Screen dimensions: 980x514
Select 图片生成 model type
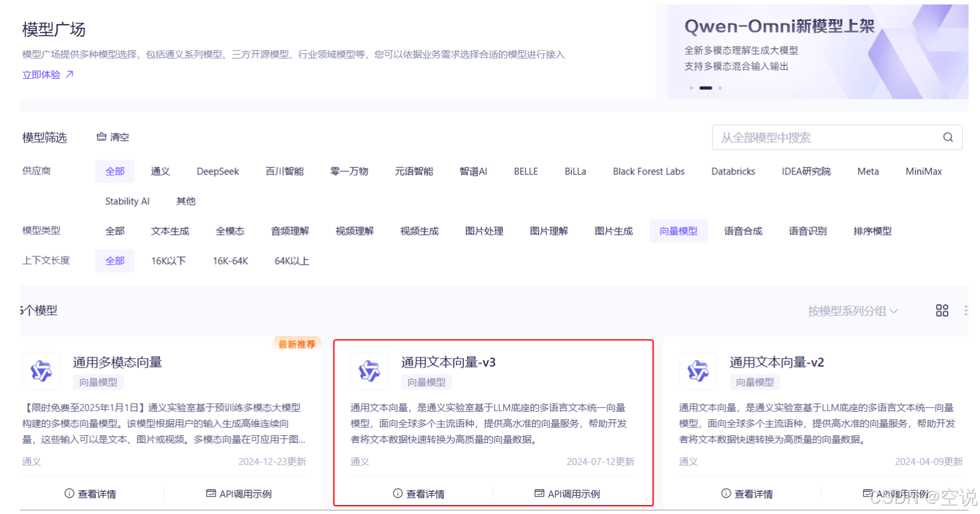coord(614,231)
